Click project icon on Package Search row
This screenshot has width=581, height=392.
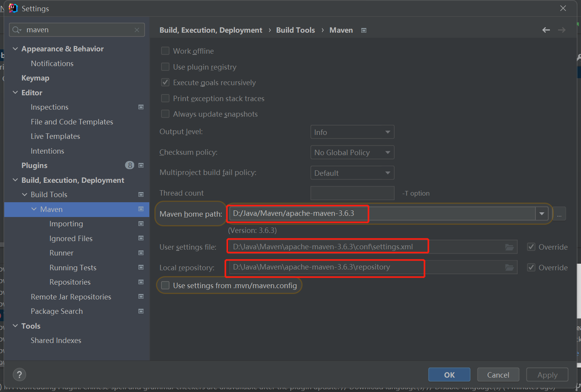(x=141, y=311)
